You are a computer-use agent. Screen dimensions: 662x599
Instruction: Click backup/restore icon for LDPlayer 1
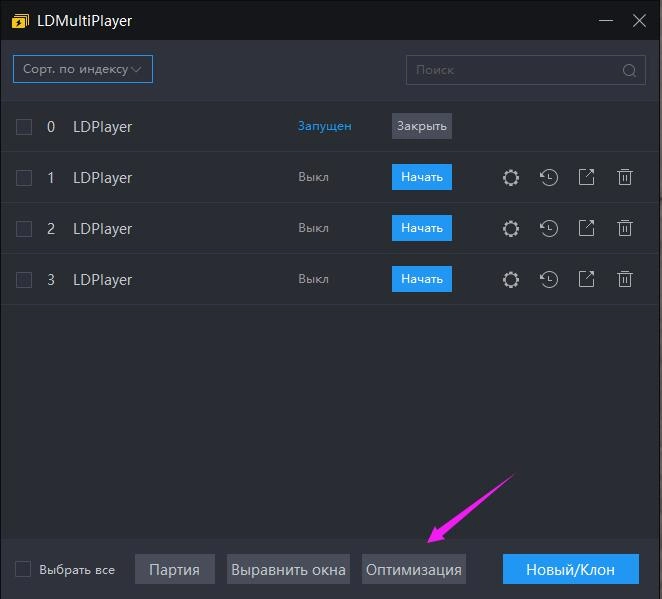[549, 178]
